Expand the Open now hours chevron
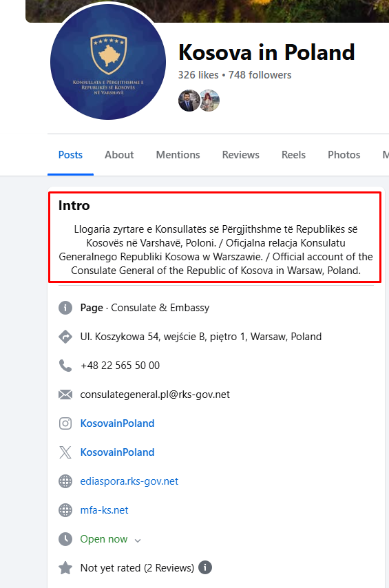Viewport: 389px width, 588px height. 138,540
